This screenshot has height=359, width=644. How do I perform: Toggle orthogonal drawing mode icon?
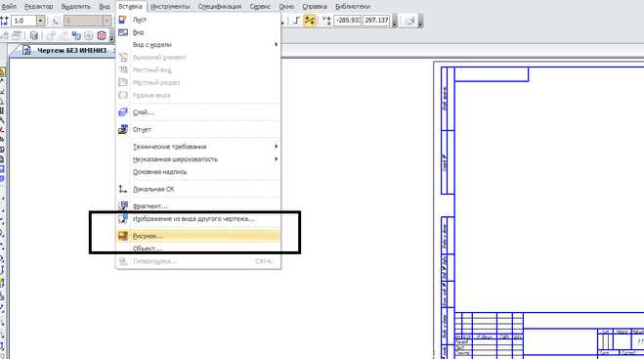point(296,21)
